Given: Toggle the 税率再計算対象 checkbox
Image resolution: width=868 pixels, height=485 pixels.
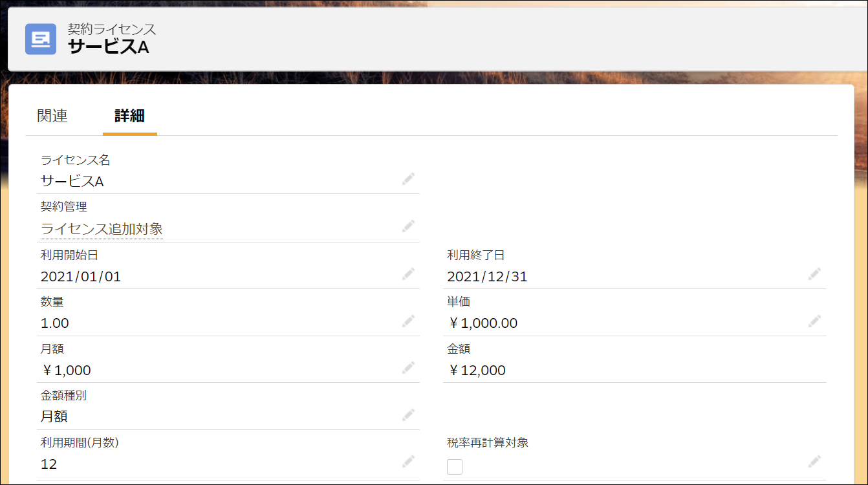Looking at the screenshot, I should 455,466.
